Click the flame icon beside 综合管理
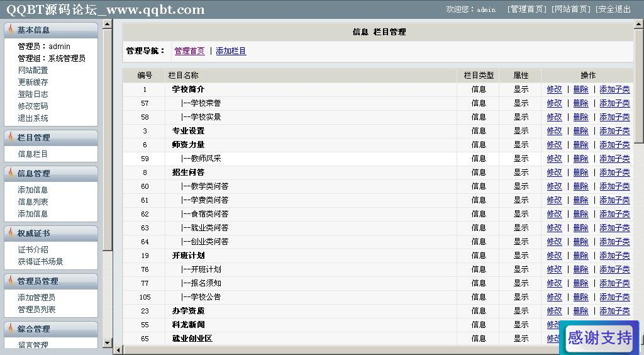Screen dimensions: 644x355 tap(10, 329)
